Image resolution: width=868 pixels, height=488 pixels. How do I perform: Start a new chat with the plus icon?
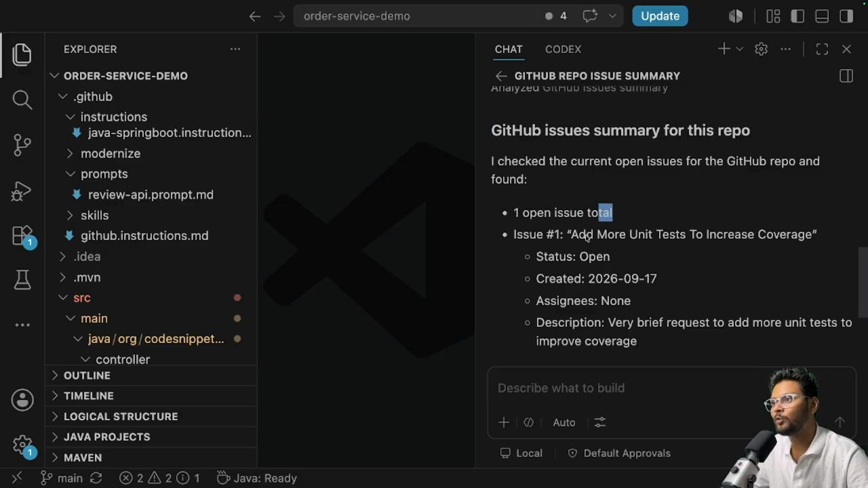click(724, 49)
